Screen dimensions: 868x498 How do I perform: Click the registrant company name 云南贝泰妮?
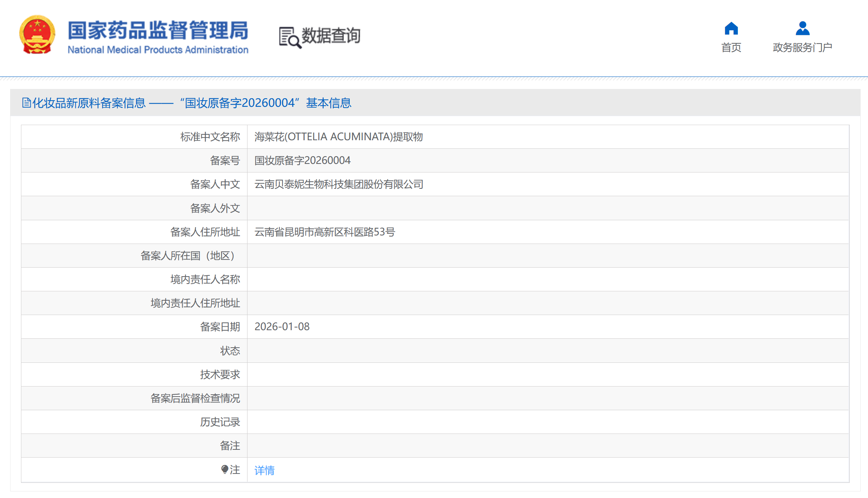pyautogui.click(x=338, y=184)
